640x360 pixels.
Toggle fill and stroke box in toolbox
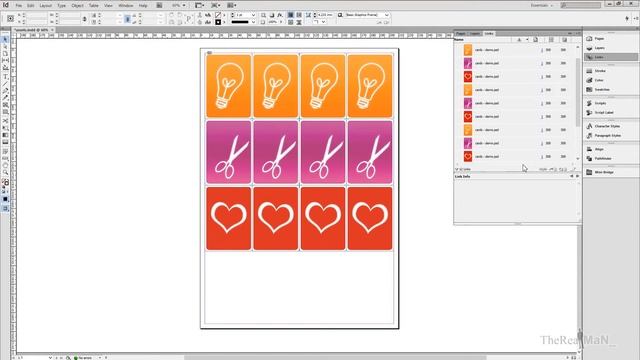click(5, 182)
